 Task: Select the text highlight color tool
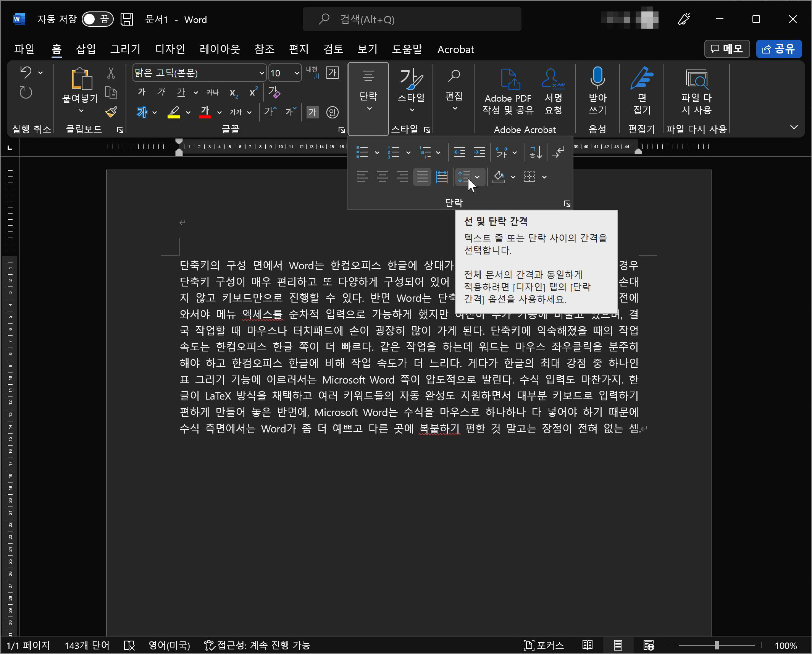click(174, 112)
